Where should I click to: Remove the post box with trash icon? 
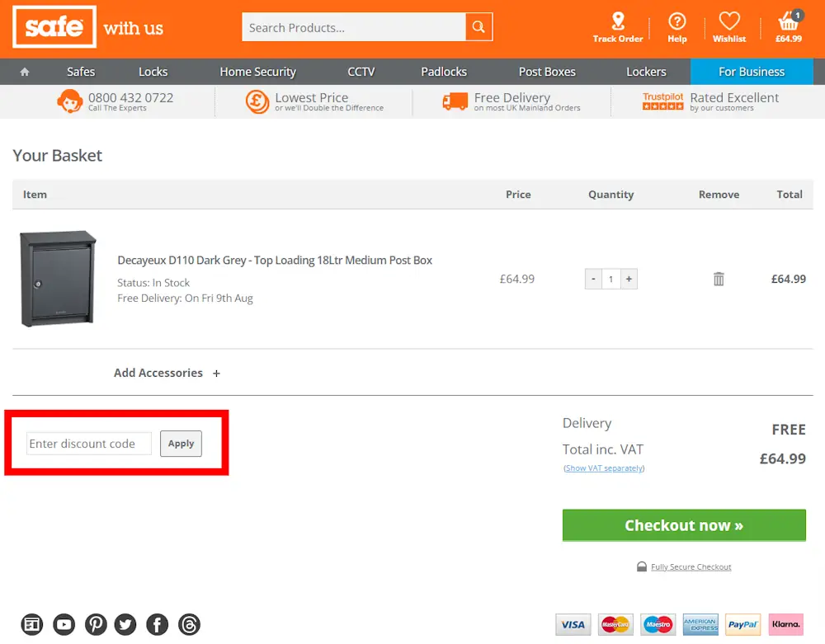coord(719,279)
